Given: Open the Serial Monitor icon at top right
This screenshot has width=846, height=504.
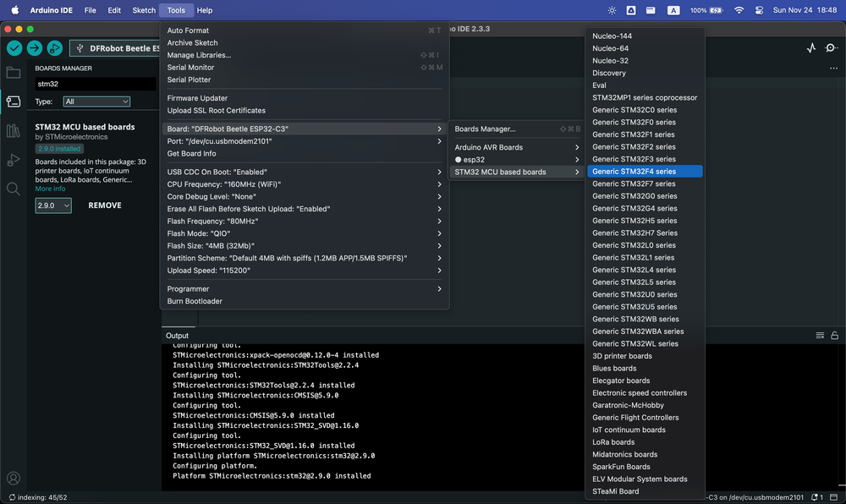Looking at the screenshot, I should [832, 48].
